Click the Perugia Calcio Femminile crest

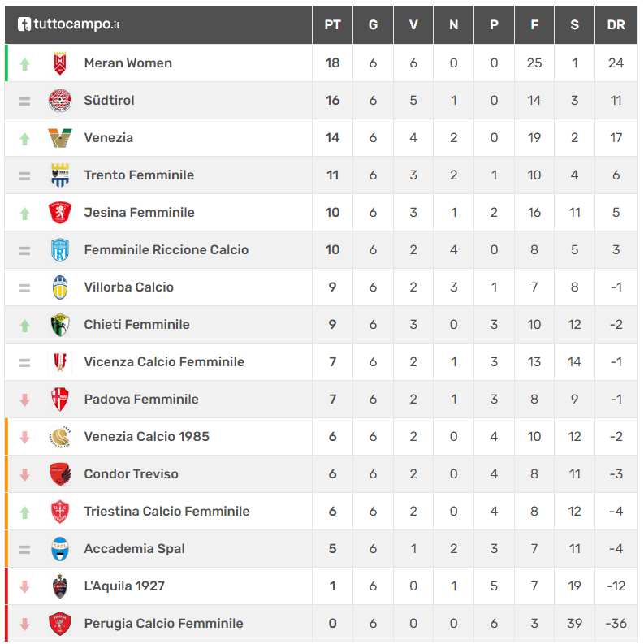pyautogui.click(x=60, y=624)
